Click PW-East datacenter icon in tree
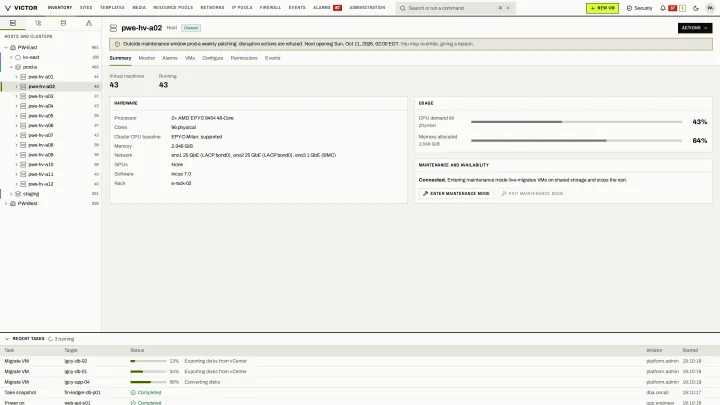The image size is (720, 405). click(13, 47)
